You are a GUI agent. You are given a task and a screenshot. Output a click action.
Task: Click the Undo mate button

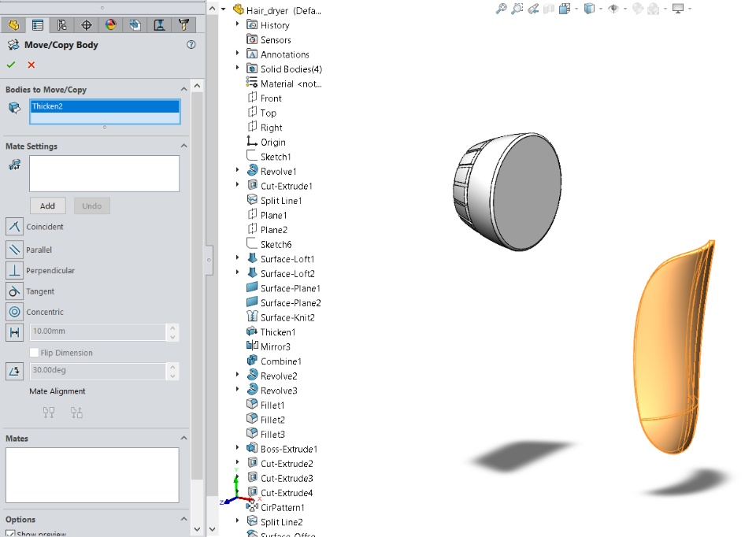pos(91,206)
